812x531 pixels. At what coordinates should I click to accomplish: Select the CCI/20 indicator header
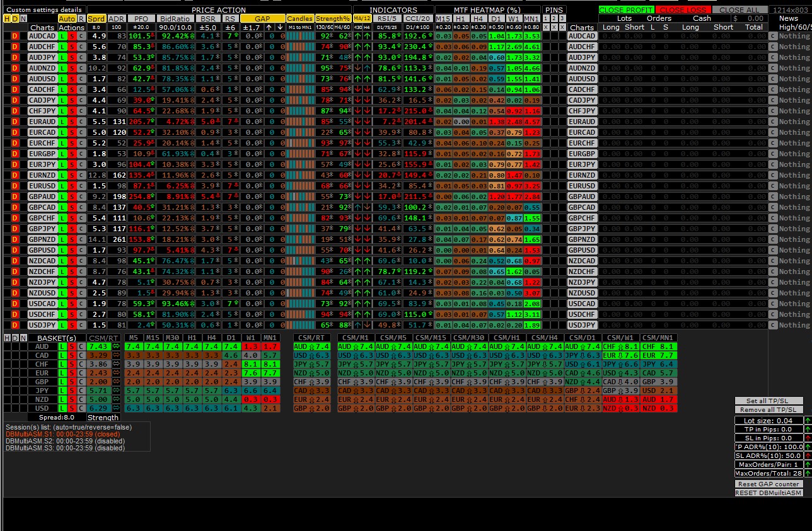click(x=418, y=18)
